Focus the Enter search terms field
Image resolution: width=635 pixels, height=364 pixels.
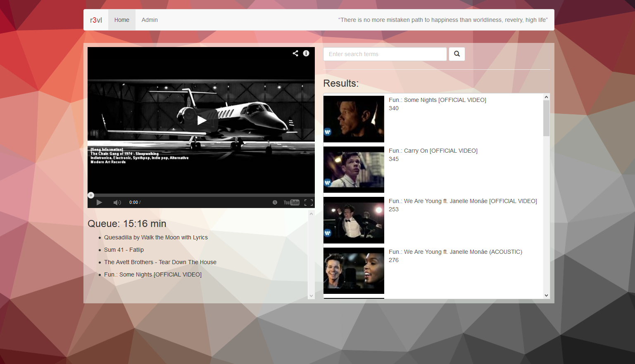385,54
